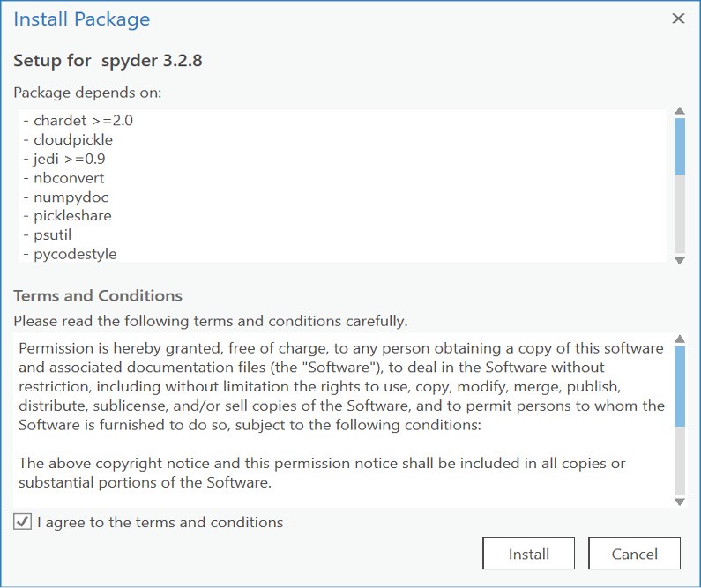Click the dependency list scrollbar thumb

click(680, 145)
